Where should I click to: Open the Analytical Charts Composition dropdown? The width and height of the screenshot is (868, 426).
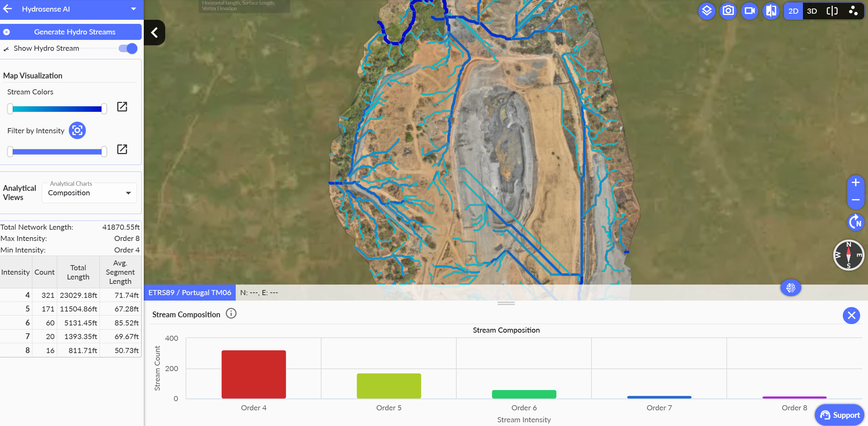pyautogui.click(x=89, y=193)
